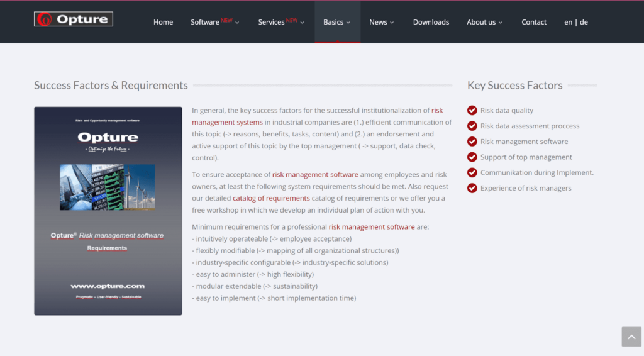Open the About us menu item
This screenshot has height=356, width=644.
click(x=481, y=22)
